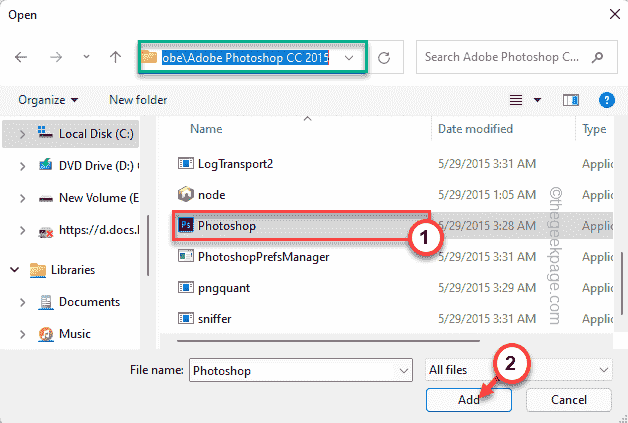Open address bar previous locations dropdown
Screen dimensions: 628x423
[349, 58]
